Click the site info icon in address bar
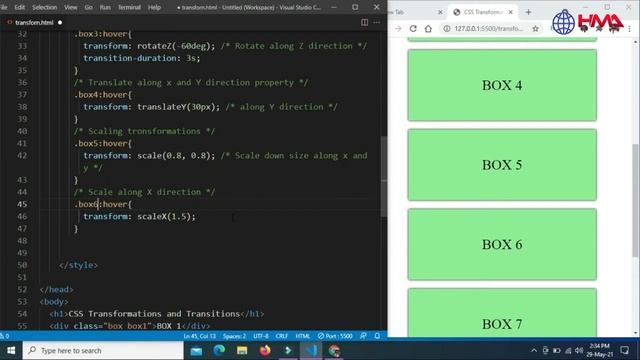This screenshot has width=640, height=360. click(447, 29)
